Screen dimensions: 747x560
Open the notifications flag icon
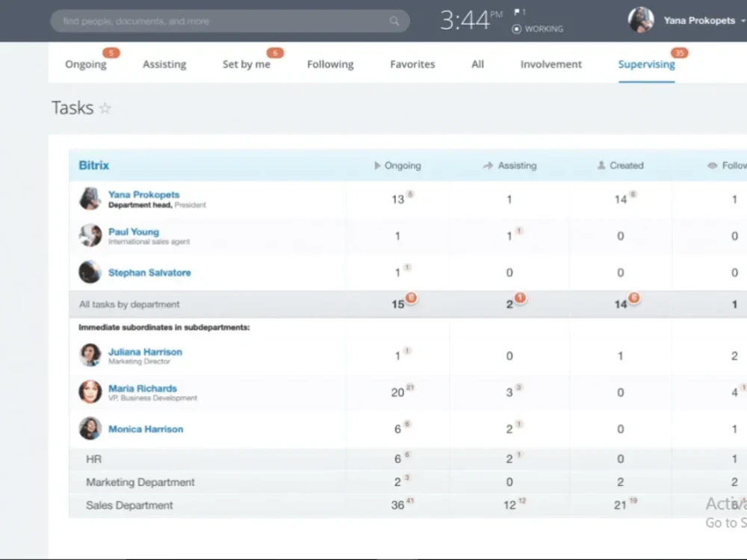point(518,13)
